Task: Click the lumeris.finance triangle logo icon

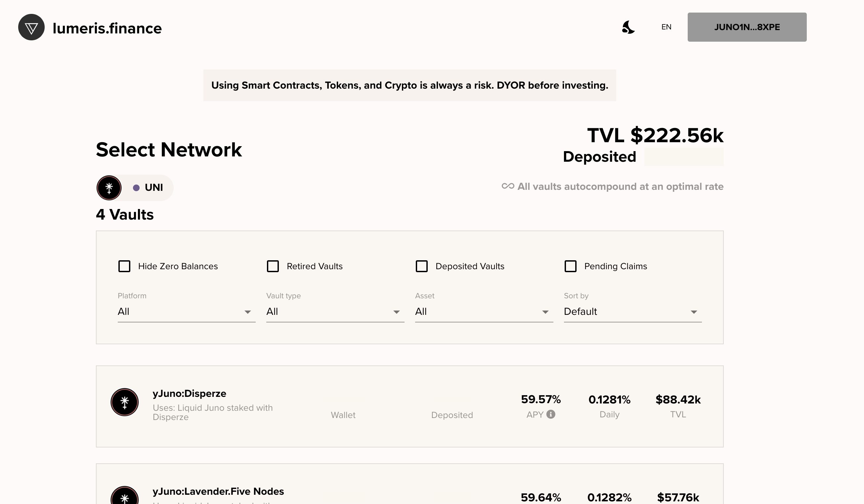Action: coord(31,27)
